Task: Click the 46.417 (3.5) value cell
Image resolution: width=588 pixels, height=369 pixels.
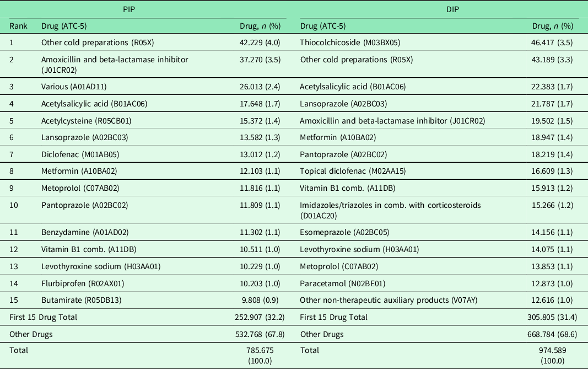Action: pos(551,42)
